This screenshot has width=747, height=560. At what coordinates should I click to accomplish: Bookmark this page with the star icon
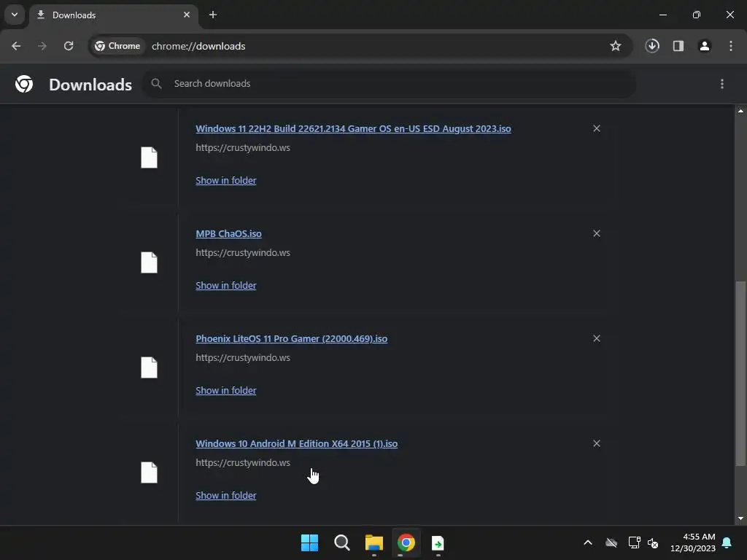point(616,46)
